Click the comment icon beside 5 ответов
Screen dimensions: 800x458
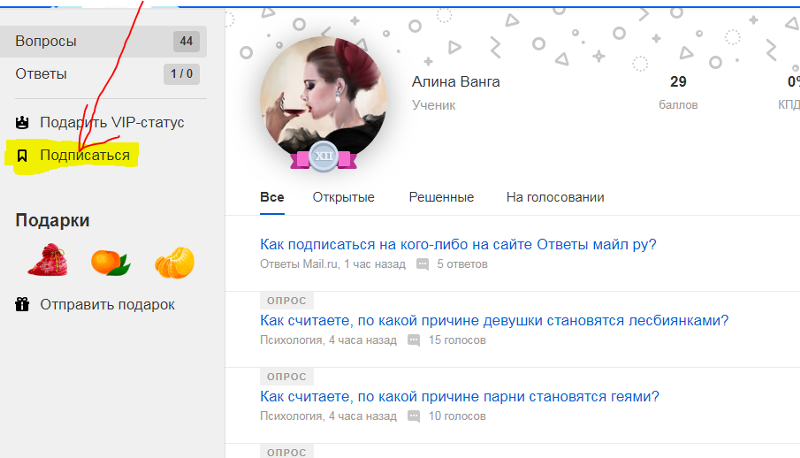[x=422, y=264]
